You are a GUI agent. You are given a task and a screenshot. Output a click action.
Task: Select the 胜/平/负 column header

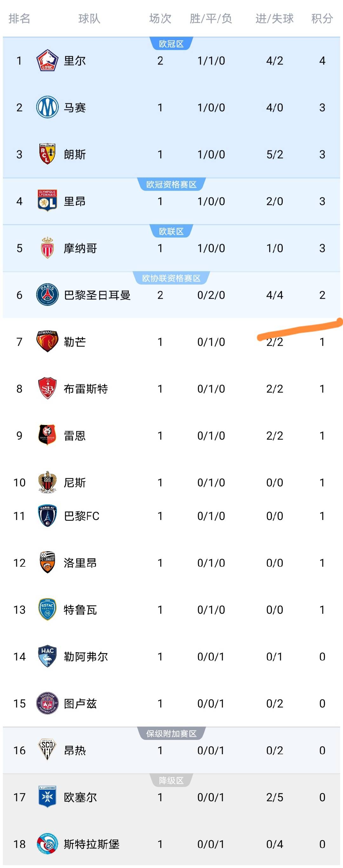click(x=211, y=18)
